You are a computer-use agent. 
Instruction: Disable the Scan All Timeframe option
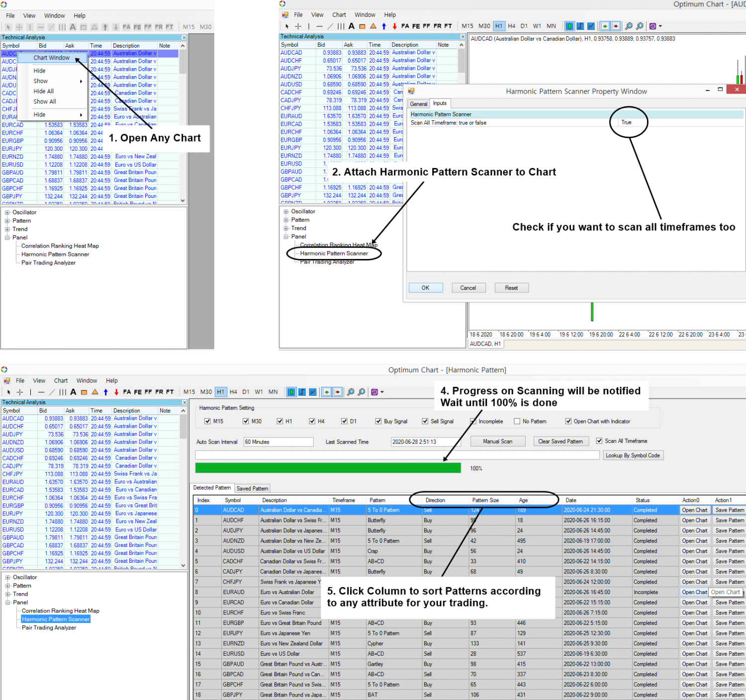point(599,440)
